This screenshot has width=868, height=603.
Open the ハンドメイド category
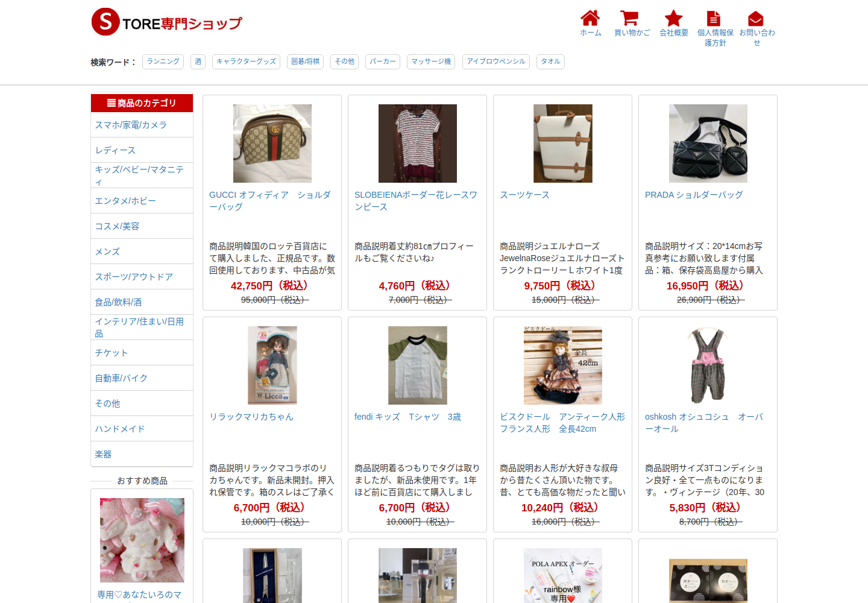(x=142, y=429)
